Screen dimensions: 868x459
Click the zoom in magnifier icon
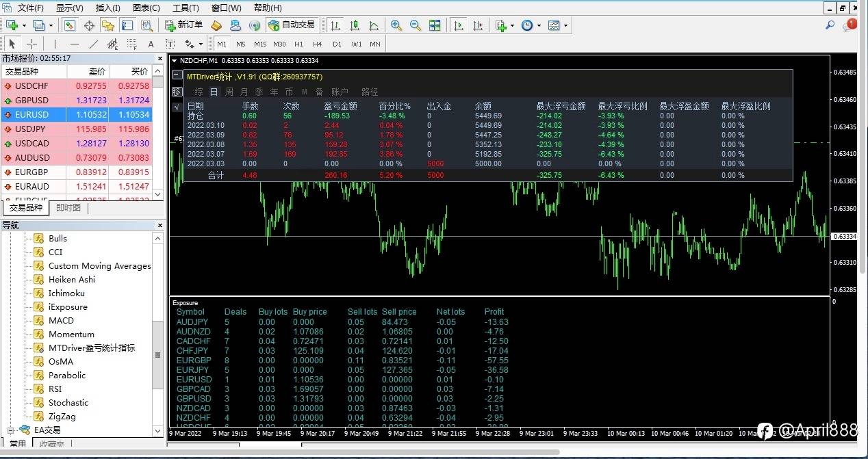tap(396, 25)
